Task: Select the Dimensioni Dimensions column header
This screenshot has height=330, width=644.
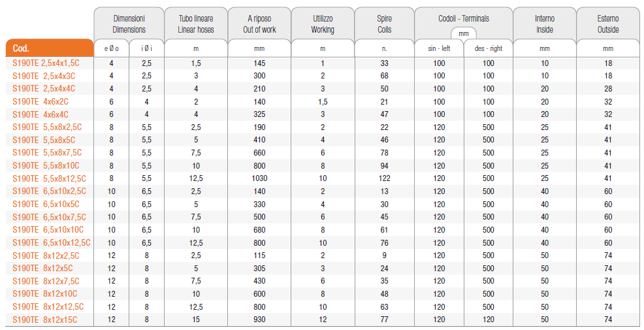Action: tap(129, 24)
